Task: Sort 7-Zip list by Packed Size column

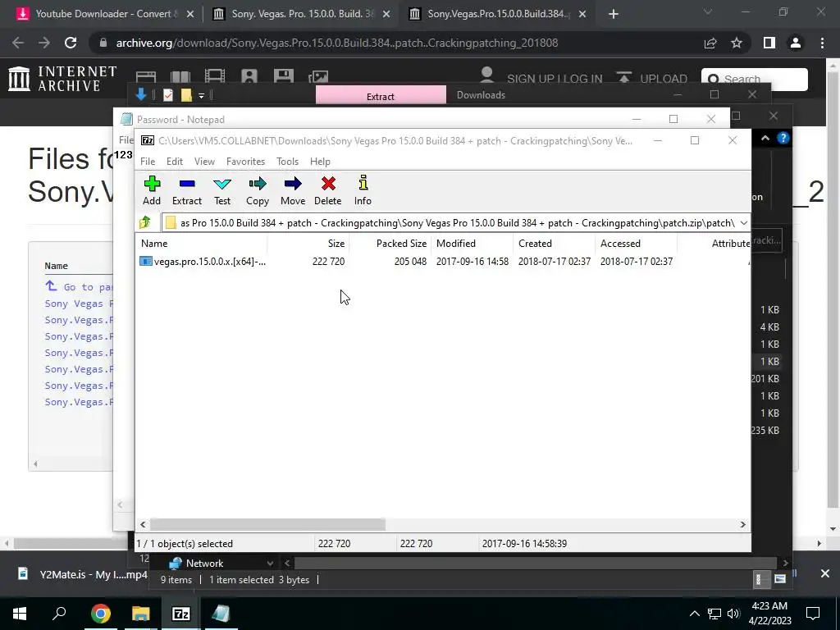Action: (x=390, y=243)
